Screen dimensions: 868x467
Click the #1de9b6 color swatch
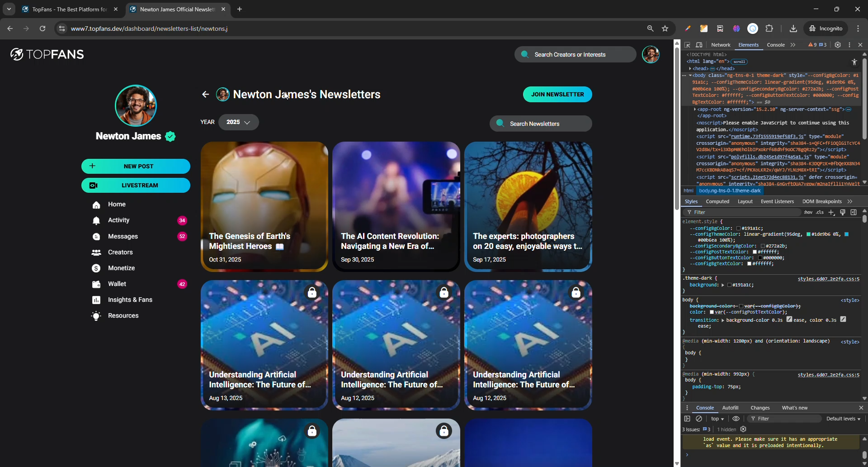click(809, 234)
